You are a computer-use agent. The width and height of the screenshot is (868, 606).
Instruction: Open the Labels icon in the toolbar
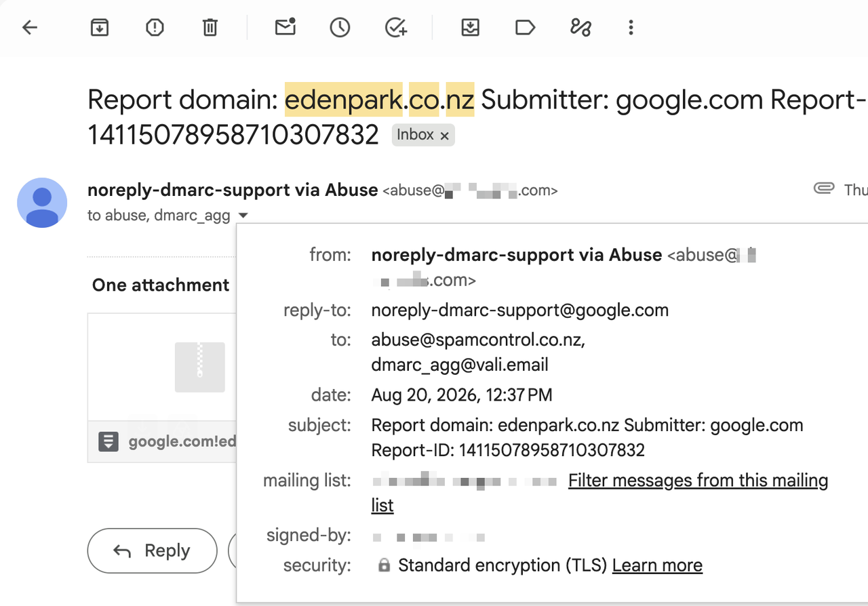(526, 28)
